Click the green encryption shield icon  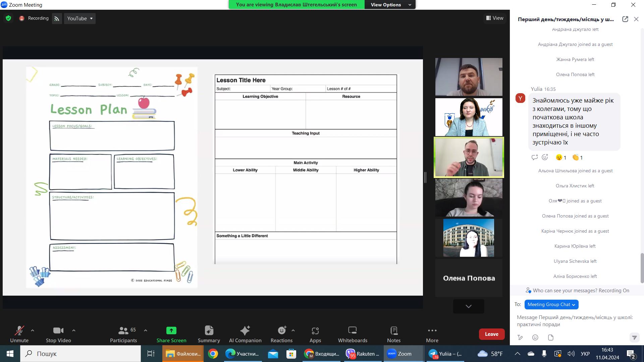[8, 18]
